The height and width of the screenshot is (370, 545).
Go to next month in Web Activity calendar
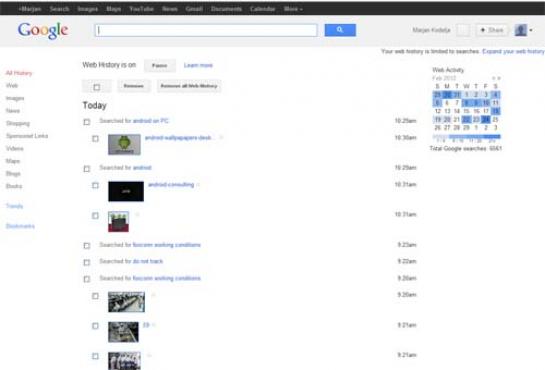tap(499, 78)
